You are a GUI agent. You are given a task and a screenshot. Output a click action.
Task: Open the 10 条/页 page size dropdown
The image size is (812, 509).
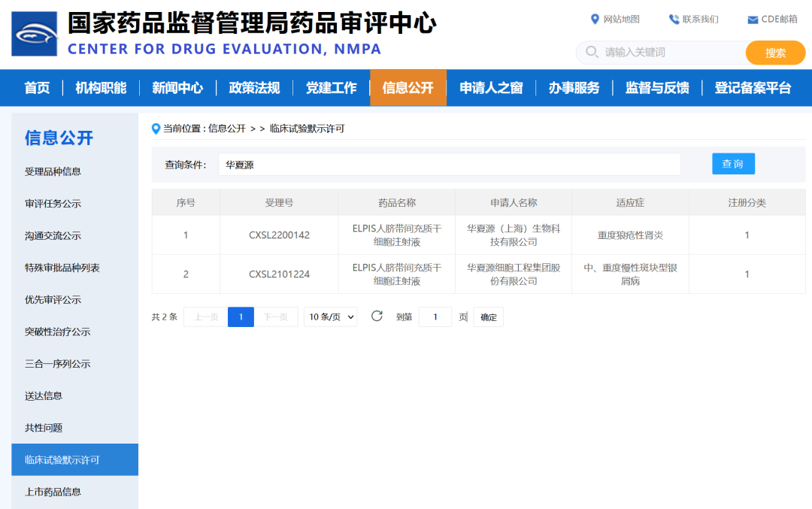coord(330,317)
